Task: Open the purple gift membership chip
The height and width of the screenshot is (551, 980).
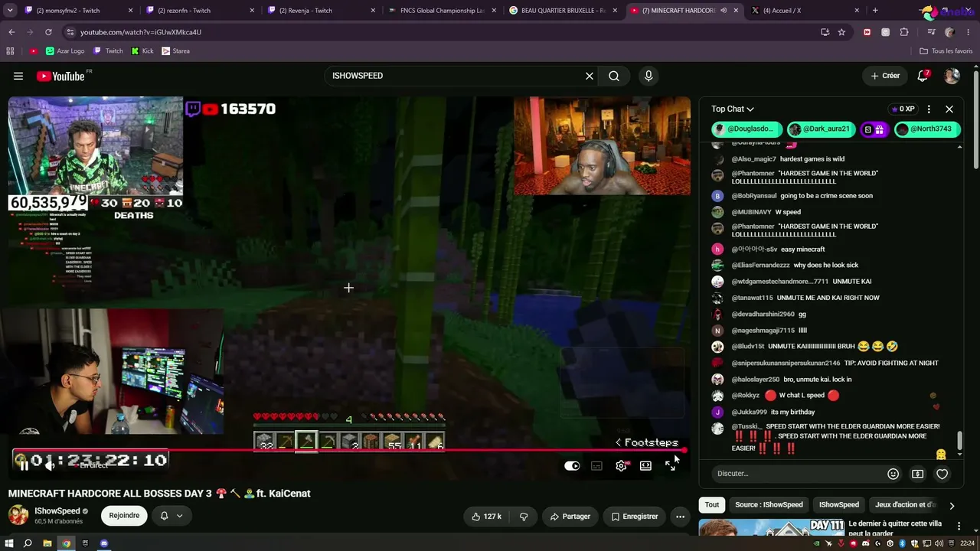Action: point(874,129)
